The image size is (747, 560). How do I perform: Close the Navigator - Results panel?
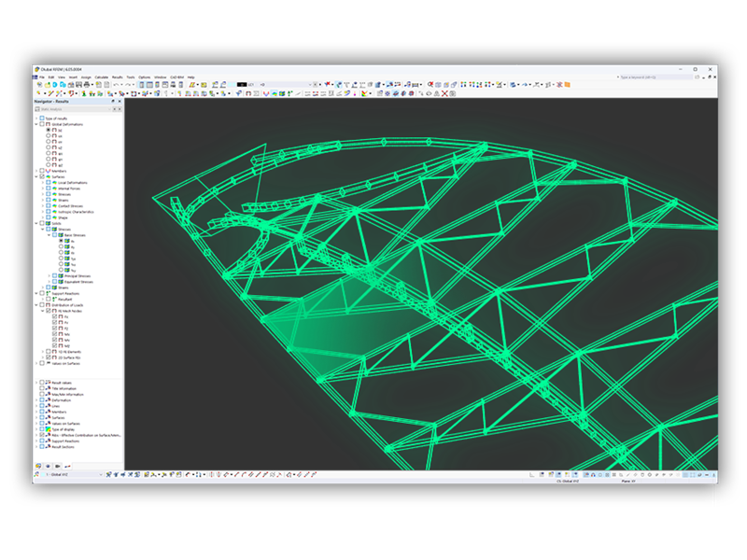[120, 102]
